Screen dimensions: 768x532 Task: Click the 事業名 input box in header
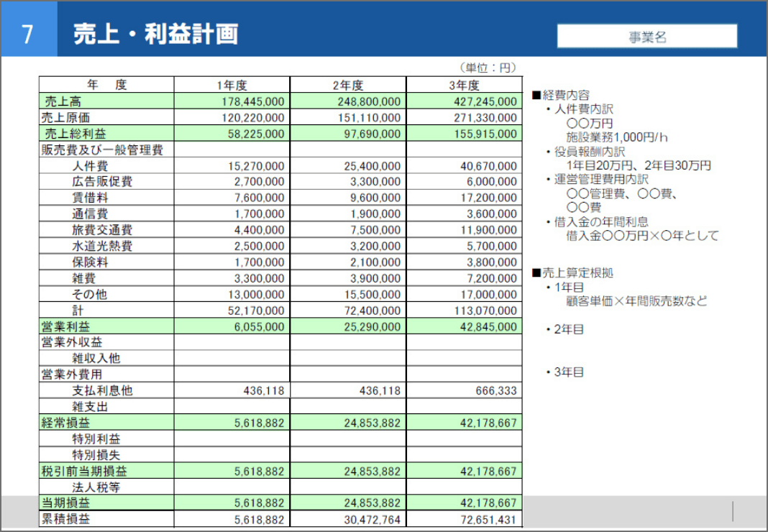[x=646, y=37]
